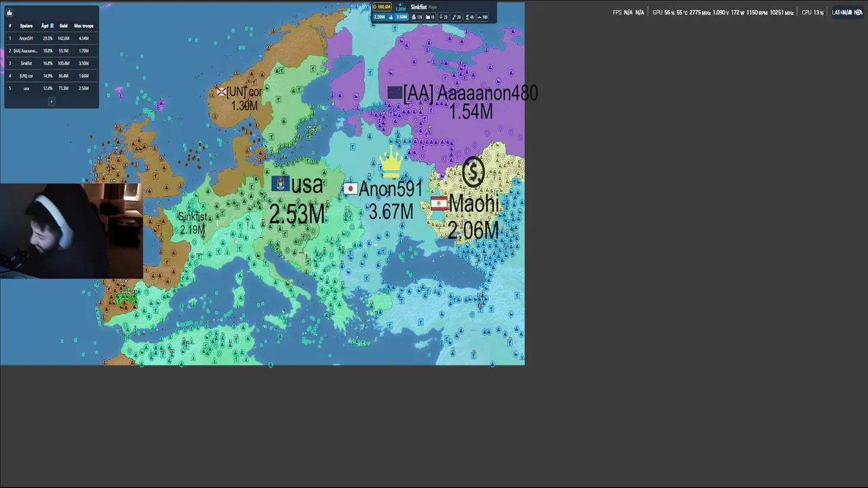Sort leaderboard by the Ägd column

click(x=47, y=26)
